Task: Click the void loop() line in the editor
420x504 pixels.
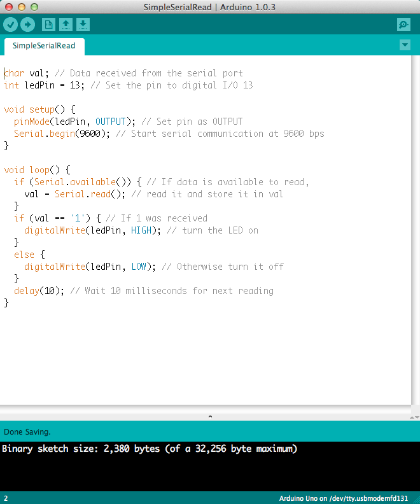Action: [x=37, y=170]
